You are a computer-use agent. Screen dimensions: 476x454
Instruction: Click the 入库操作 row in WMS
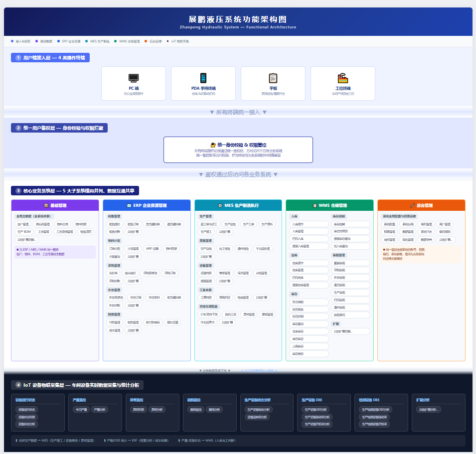309,224
